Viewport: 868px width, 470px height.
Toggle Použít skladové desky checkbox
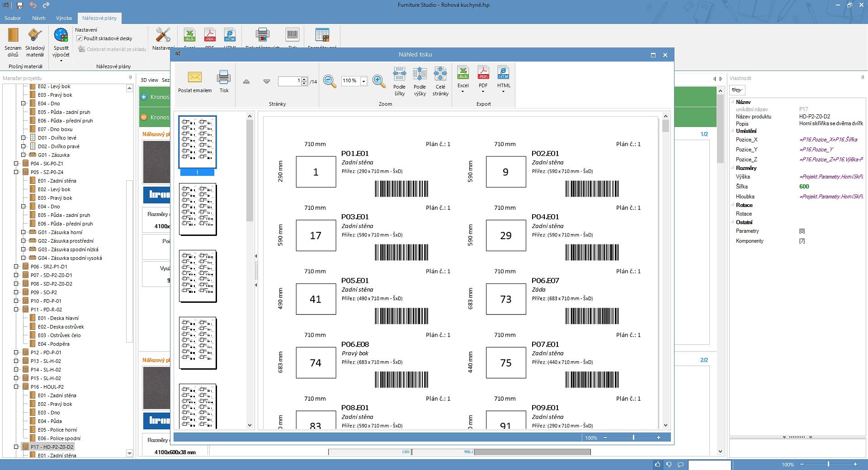80,38
